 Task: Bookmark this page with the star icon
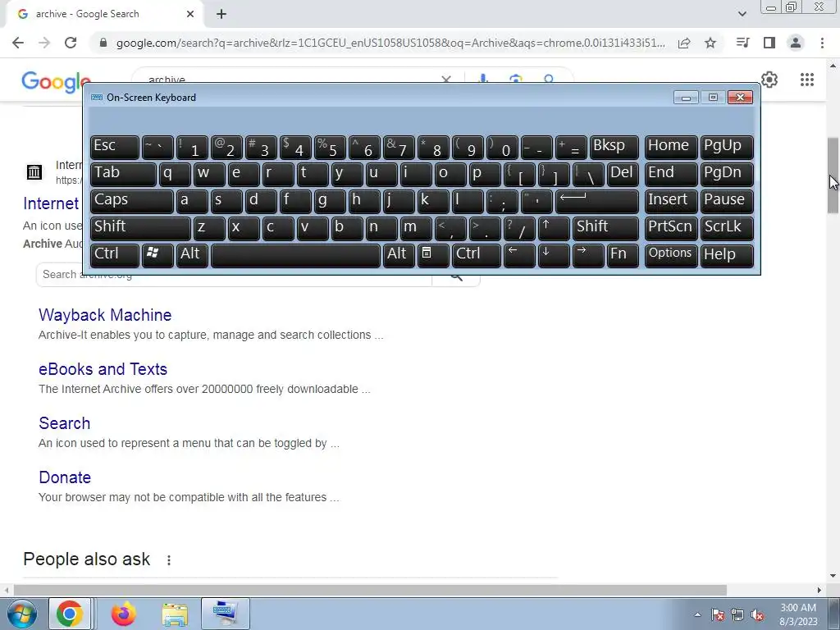710,43
